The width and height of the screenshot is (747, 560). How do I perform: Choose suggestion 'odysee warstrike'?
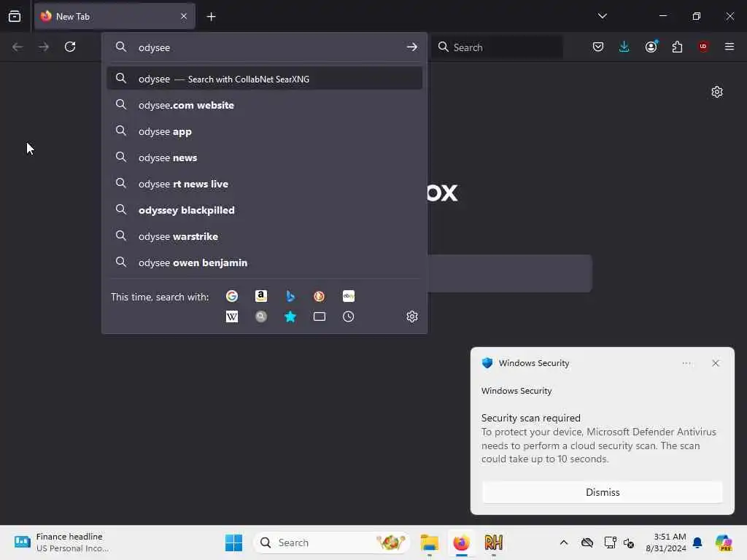[x=264, y=236]
